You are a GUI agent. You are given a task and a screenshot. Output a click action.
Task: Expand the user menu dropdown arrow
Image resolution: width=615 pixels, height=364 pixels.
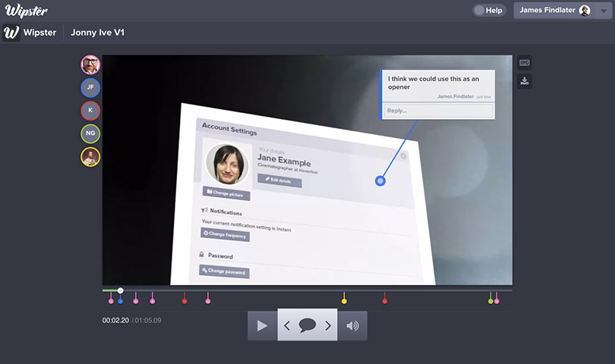pyautogui.click(x=604, y=11)
